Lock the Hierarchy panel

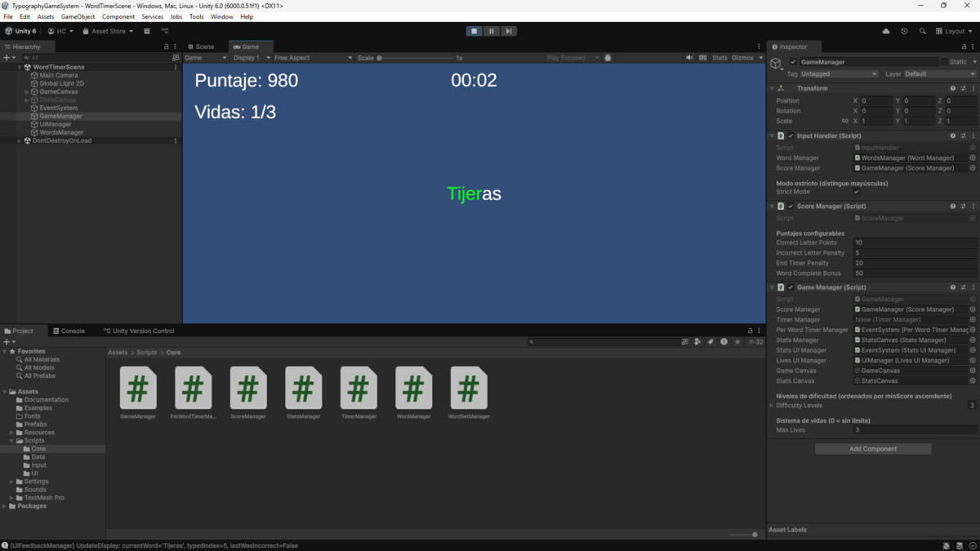click(x=167, y=47)
